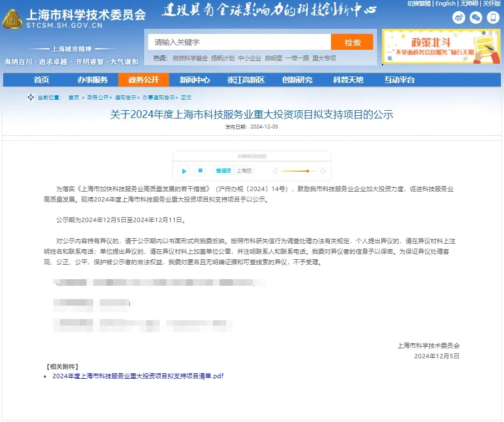The image size is (504, 422).
Task: Click the 相关附件 label
Action: click(62, 367)
